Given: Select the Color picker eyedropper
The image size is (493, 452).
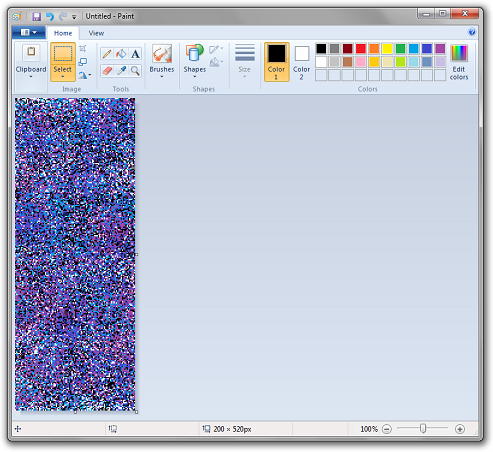Looking at the screenshot, I should click(121, 70).
